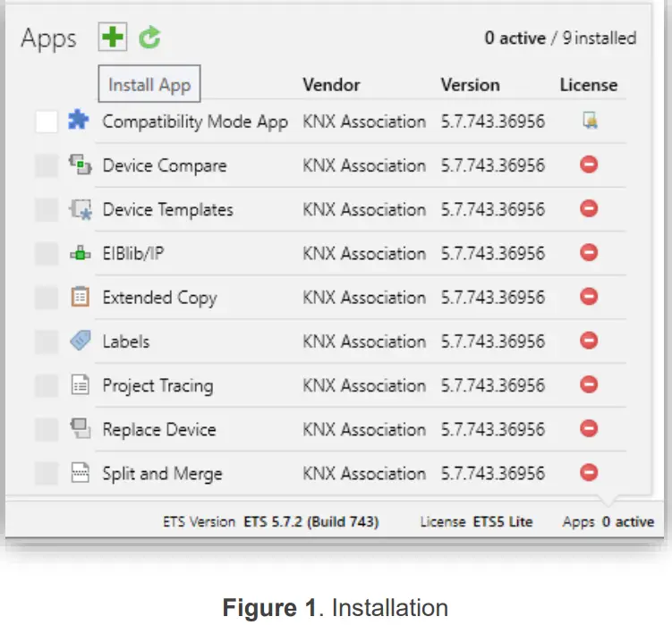Toggle the EIBlib/IP checkbox
The width and height of the screenshot is (672, 625).
pos(47,254)
